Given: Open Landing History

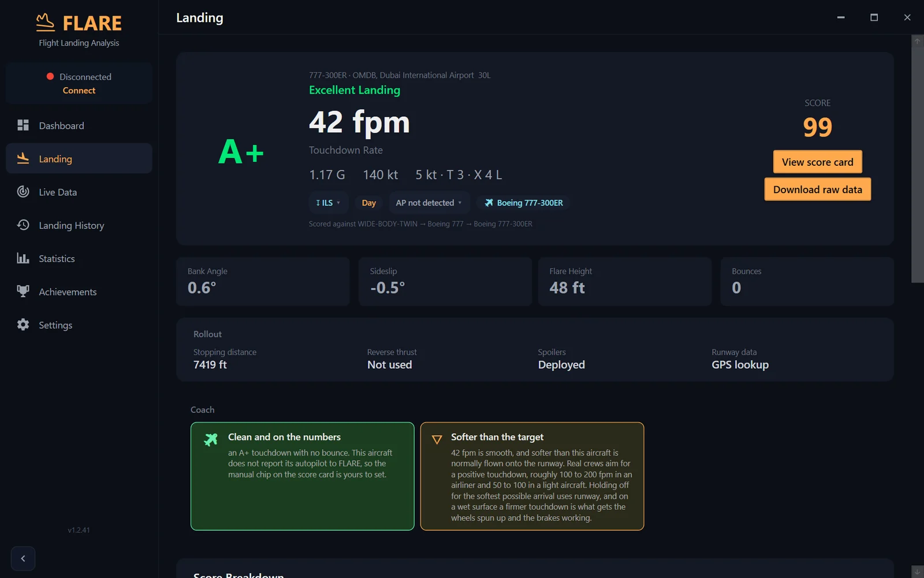Looking at the screenshot, I should click(79, 225).
